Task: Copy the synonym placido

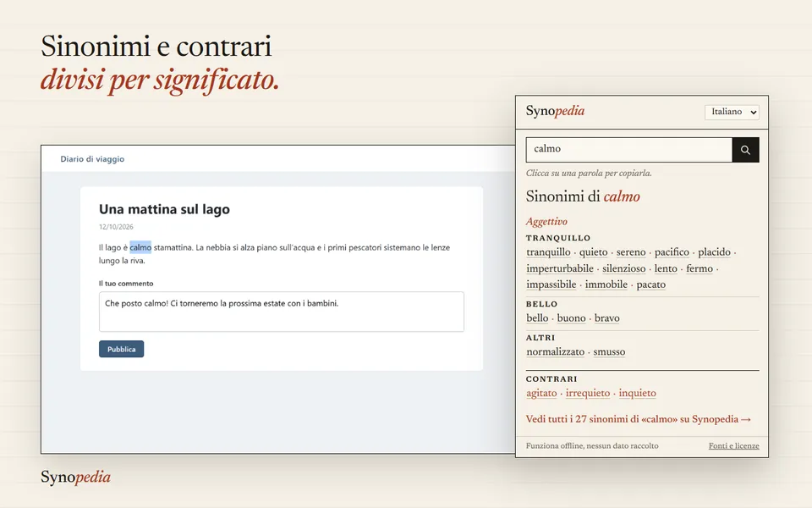Action: [714, 252]
